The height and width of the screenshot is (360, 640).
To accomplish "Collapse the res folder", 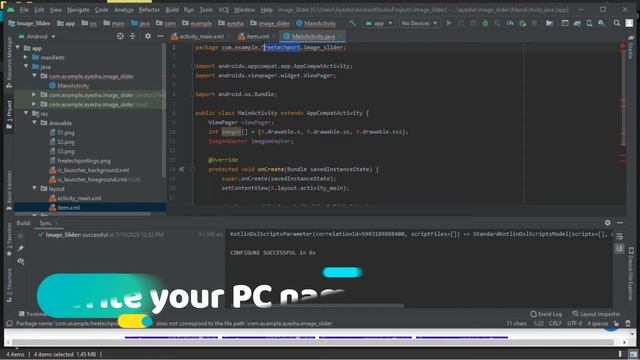I will (26, 113).
